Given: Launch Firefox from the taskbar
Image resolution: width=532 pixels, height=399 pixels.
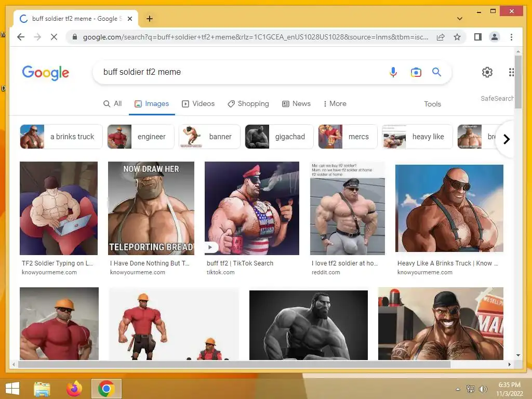Looking at the screenshot, I should [x=74, y=389].
